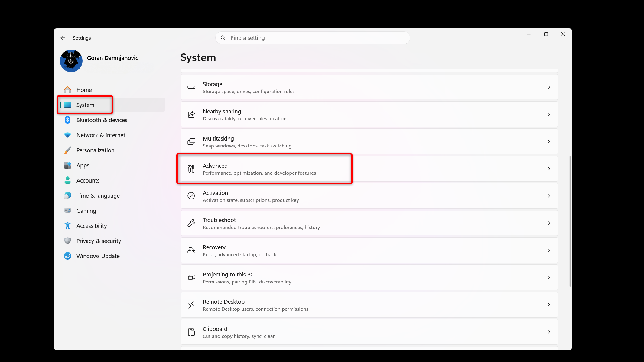Click 'Remote Desktop users, connection permissions' text
Viewport: 644px width, 362px height.
point(255,309)
